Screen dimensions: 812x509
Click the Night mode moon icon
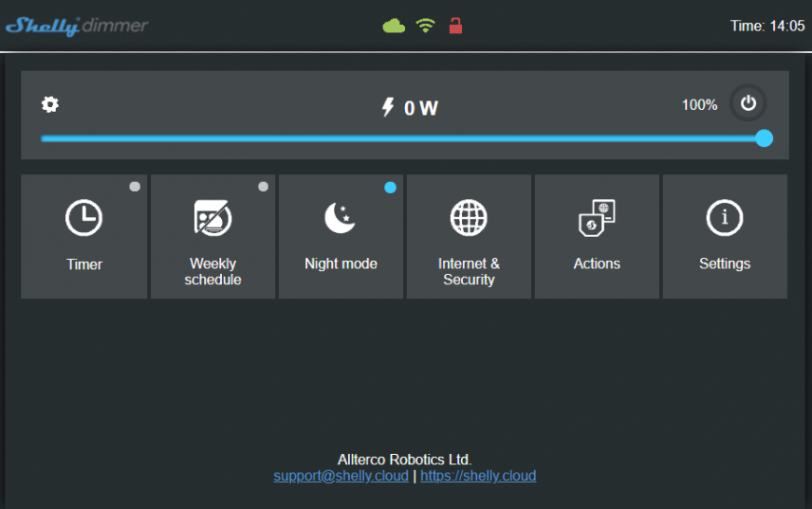tap(341, 218)
